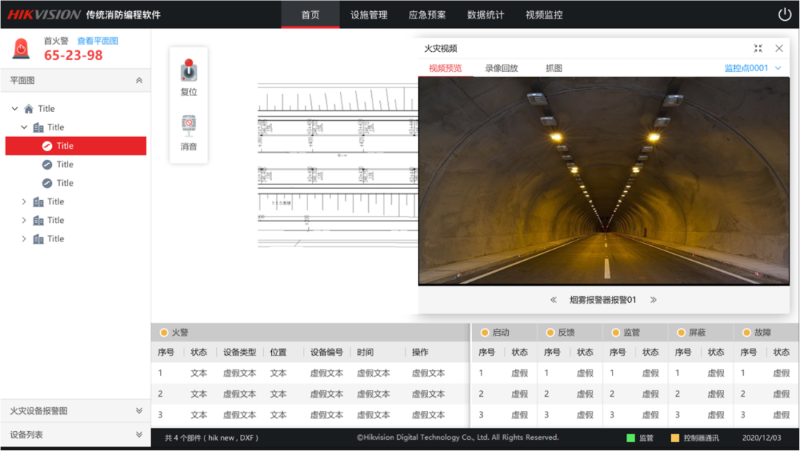Switch to 抓图 snapshot tab
The width and height of the screenshot is (800, 451).
tap(554, 68)
